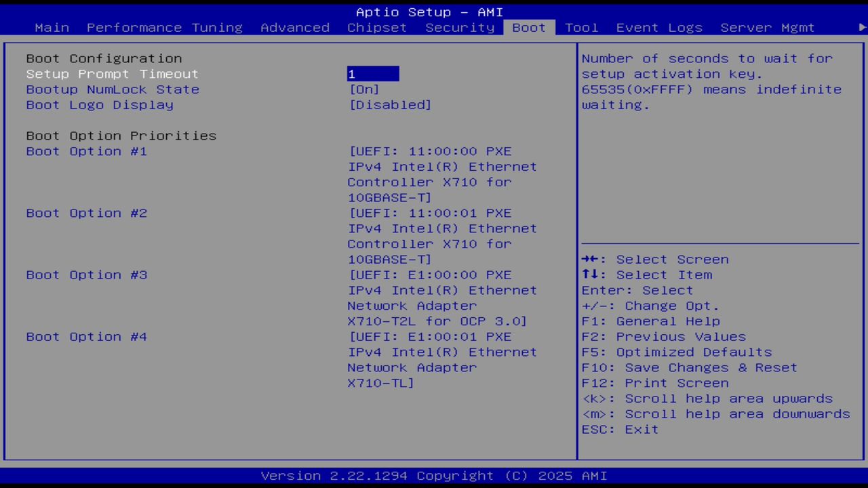Image resolution: width=868 pixels, height=488 pixels.
Task: Select the Boot tab
Action: pyautogui.click(x=528, y=28)
